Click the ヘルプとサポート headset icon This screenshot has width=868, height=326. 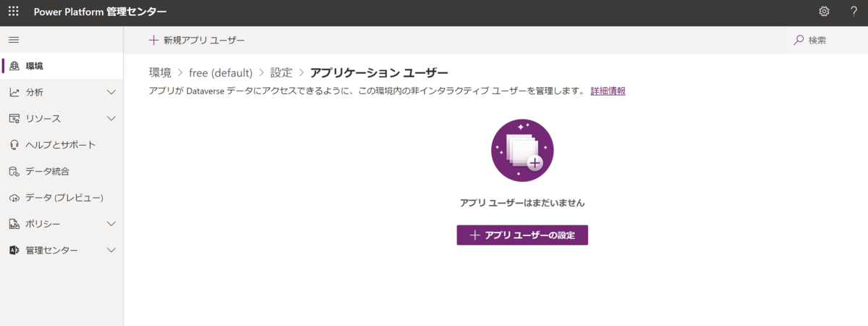pos(14,145)
